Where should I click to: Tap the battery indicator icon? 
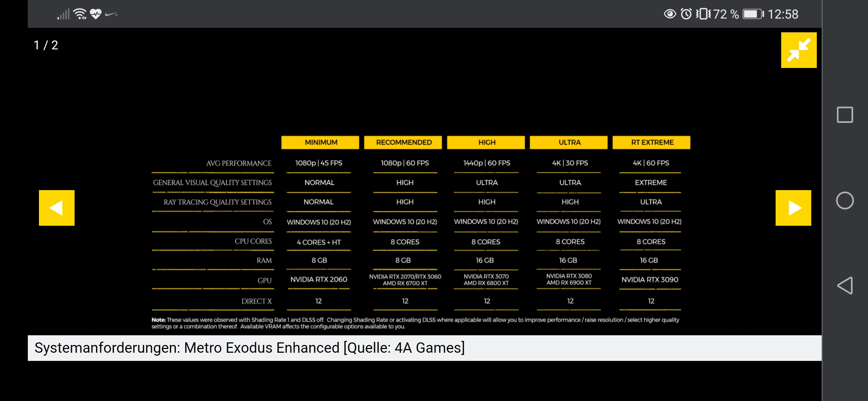tap(753, 14)
